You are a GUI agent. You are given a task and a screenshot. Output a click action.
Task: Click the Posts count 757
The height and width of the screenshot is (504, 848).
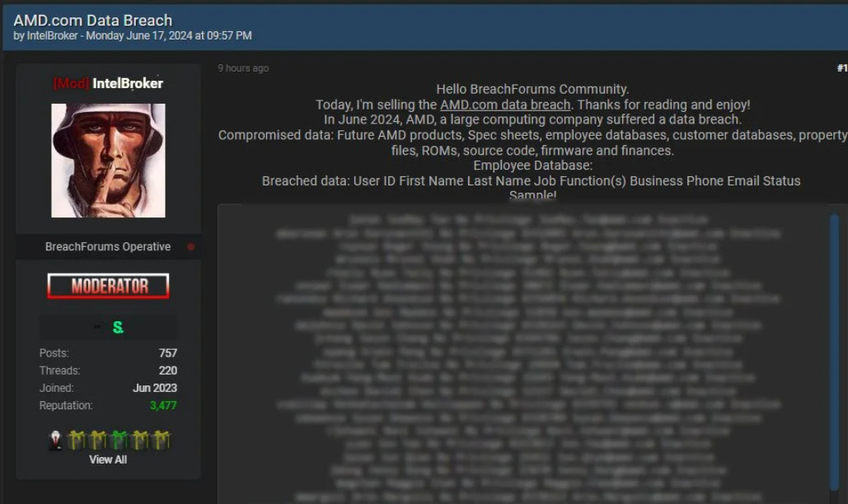[x=167, y=353]
